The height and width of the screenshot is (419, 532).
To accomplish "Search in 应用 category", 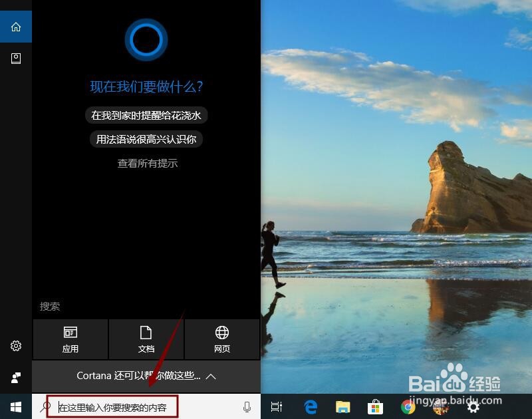I will click(x=70, y=339).
